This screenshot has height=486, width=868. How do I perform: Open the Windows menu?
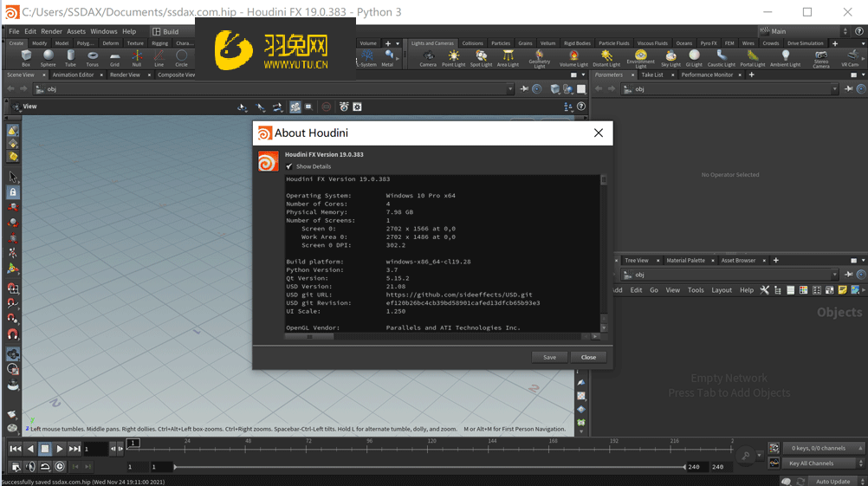coord(103,31)
